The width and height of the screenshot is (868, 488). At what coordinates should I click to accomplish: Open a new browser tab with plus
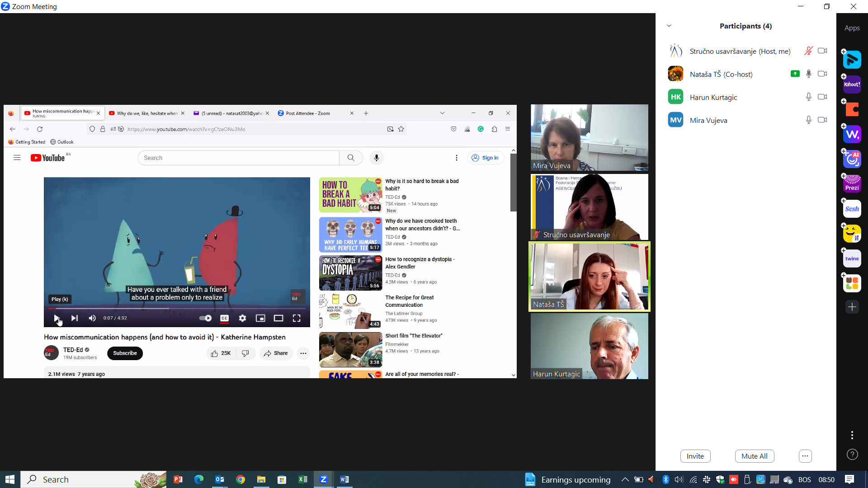click(x=366, y=113)
